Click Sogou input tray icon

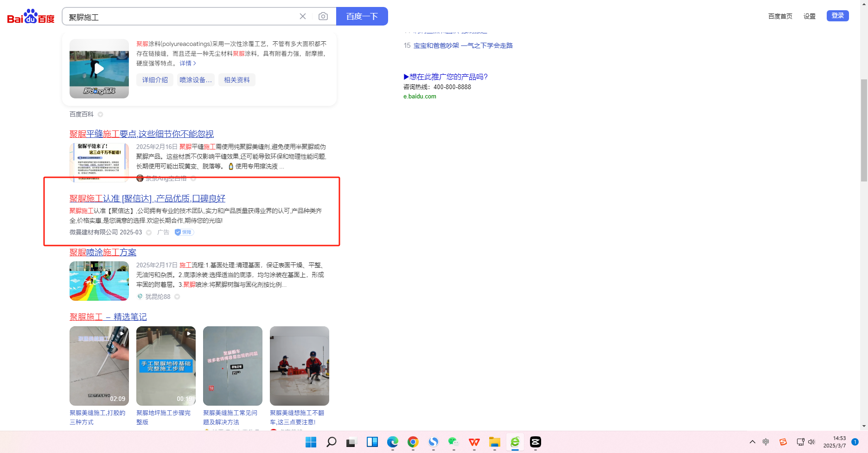click(x=783, y=442)
